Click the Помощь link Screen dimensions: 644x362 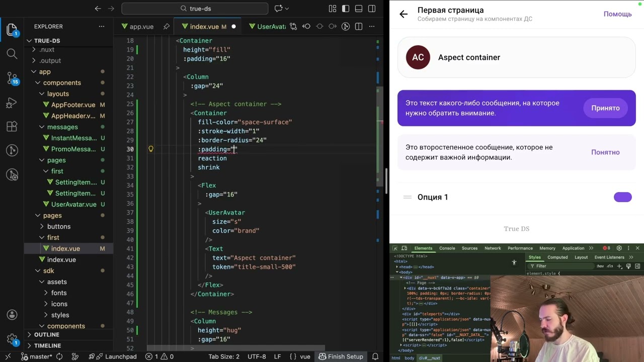[x=617, y=14]
